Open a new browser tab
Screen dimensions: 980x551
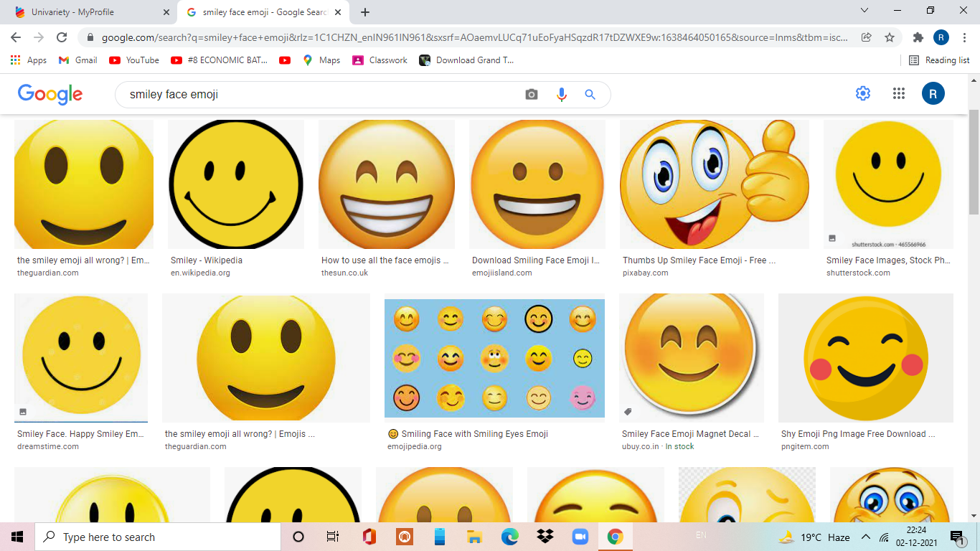click(365, 12)
